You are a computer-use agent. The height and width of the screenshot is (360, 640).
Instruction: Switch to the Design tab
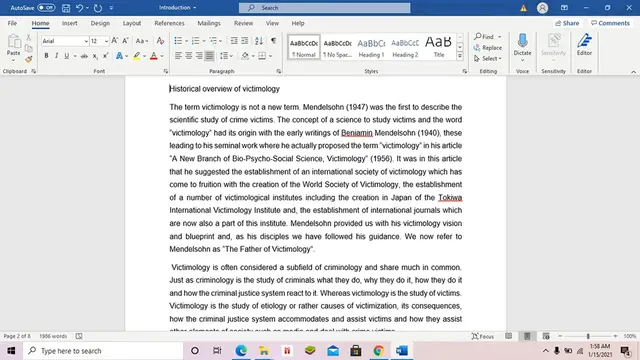coord(100,23)
